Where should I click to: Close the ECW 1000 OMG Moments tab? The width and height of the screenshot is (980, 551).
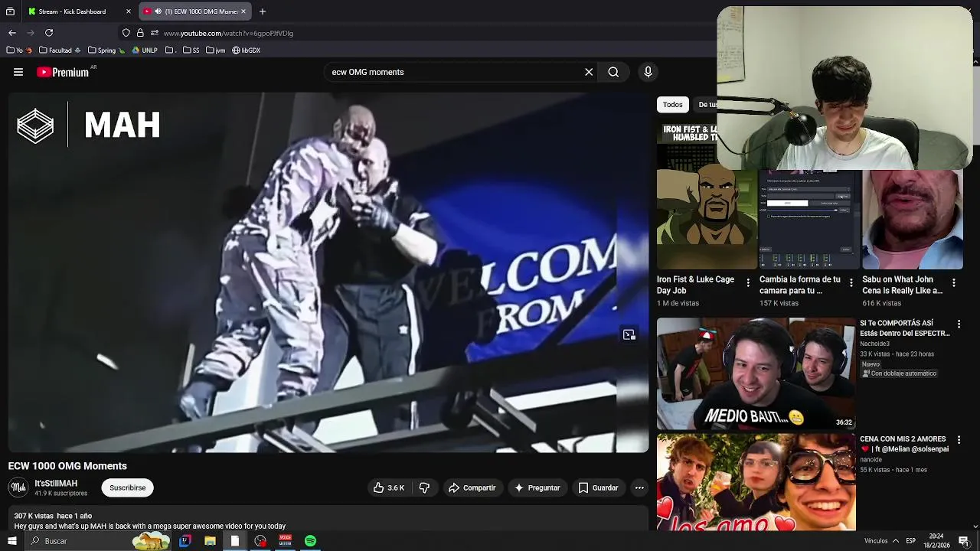click(243, 11)
